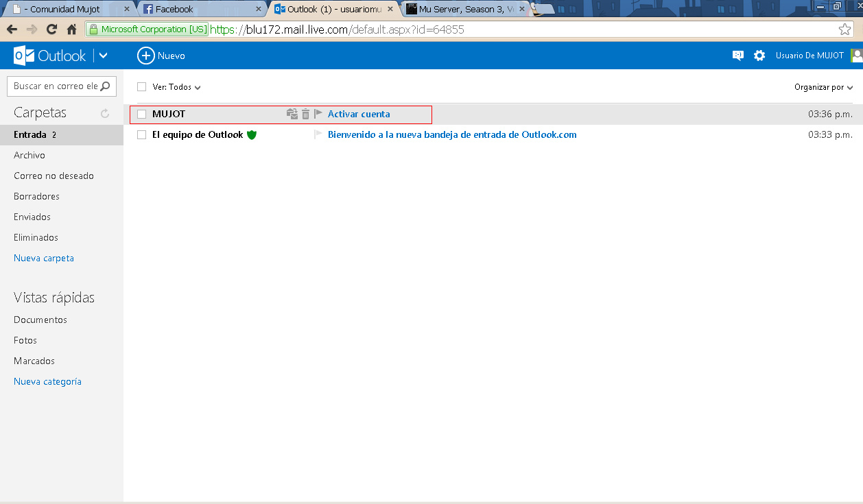This screenshot has width=863, height=504.
Task: Open the Correo no deseado folder
Action: 54,176
